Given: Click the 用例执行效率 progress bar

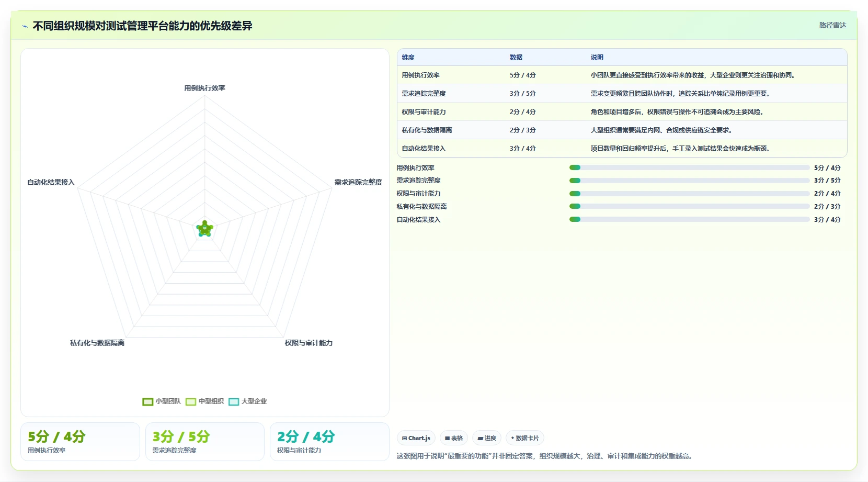Looking at the screenshot, I should 689,167.
